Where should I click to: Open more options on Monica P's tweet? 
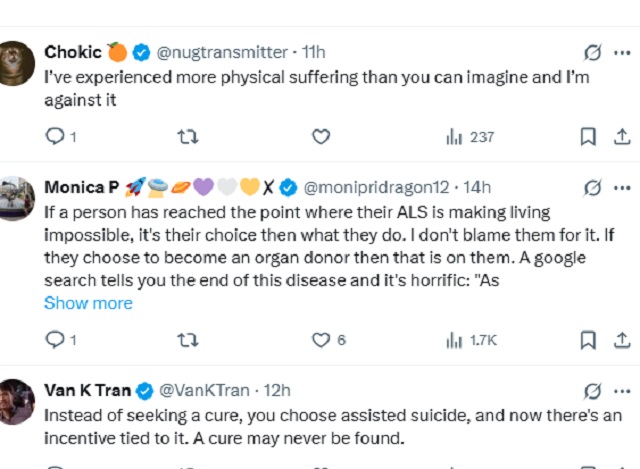623,187
